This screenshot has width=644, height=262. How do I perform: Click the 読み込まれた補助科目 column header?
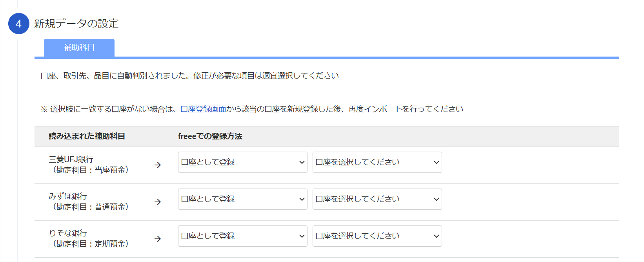87,136
